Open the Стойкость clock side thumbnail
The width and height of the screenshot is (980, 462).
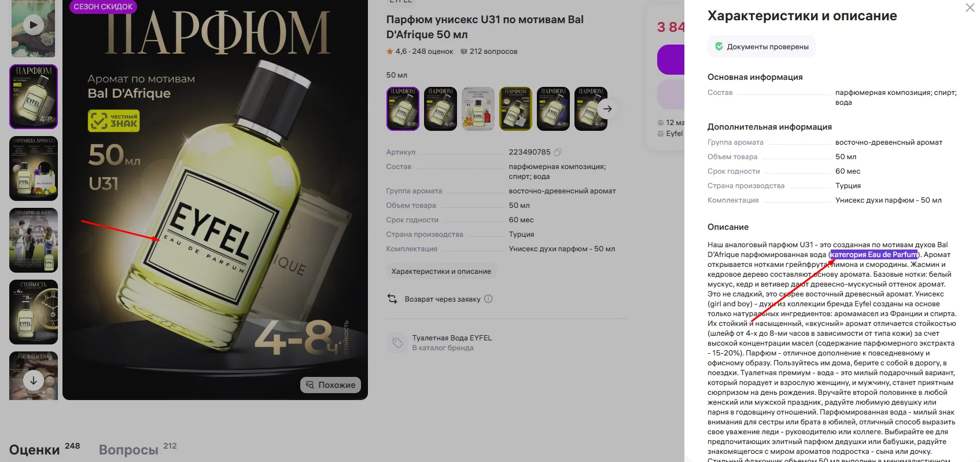click(x=34, y=312)
